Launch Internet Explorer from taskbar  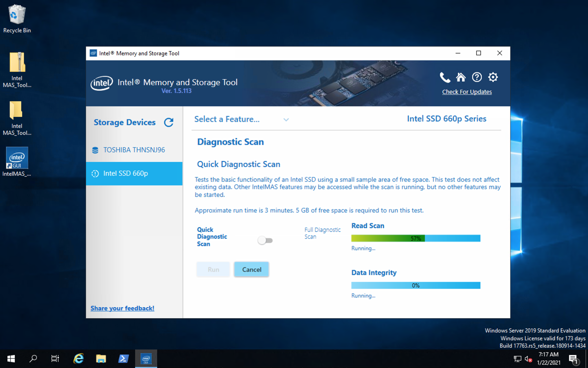(x=78, y=358)
